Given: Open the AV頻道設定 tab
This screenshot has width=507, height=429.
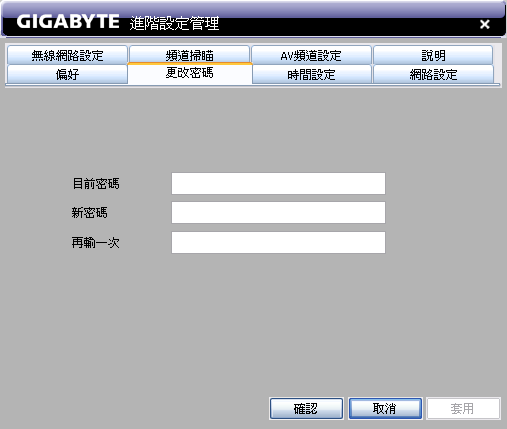Looking at the screenshot, I should click(x=311, y=55).
